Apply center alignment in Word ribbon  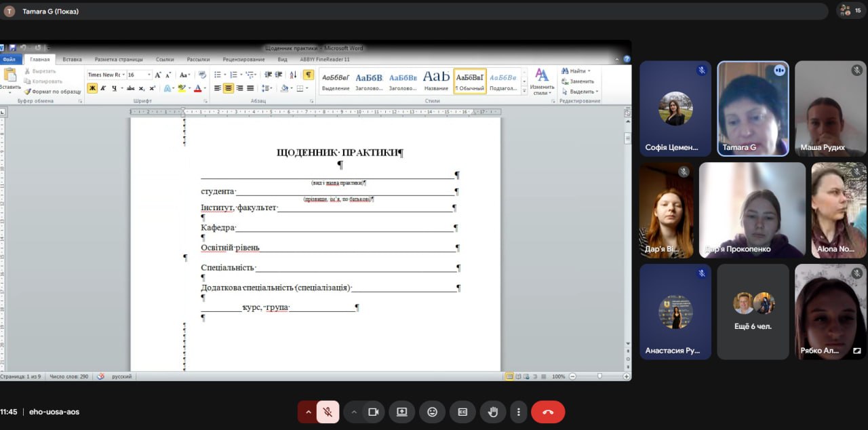[229, 88]
